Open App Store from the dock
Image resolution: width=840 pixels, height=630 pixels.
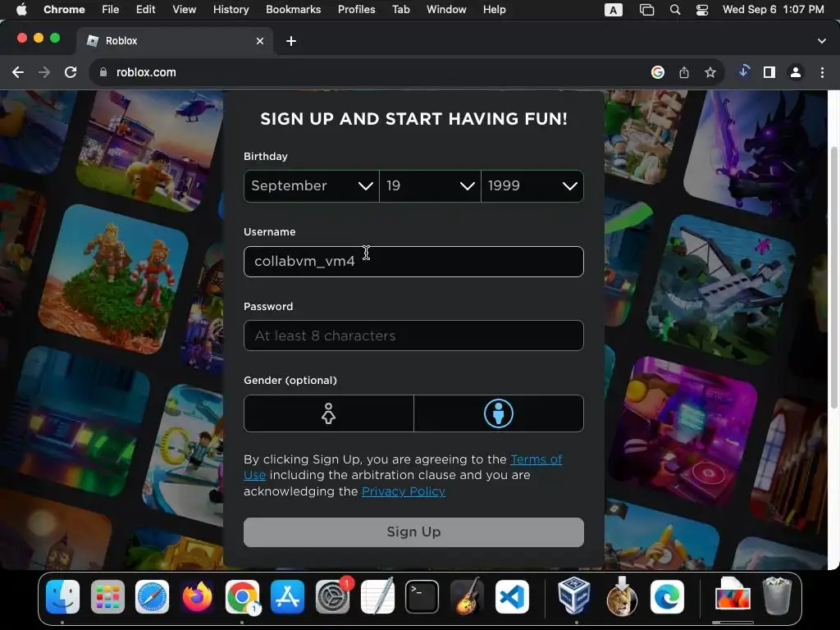click(x=287, y=596)
